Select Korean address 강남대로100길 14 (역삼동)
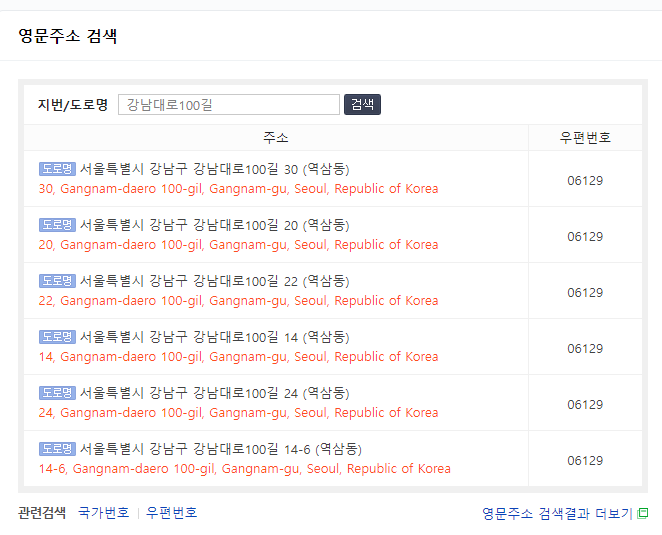This screenshot has height=535, width=662. click(214, 337)
